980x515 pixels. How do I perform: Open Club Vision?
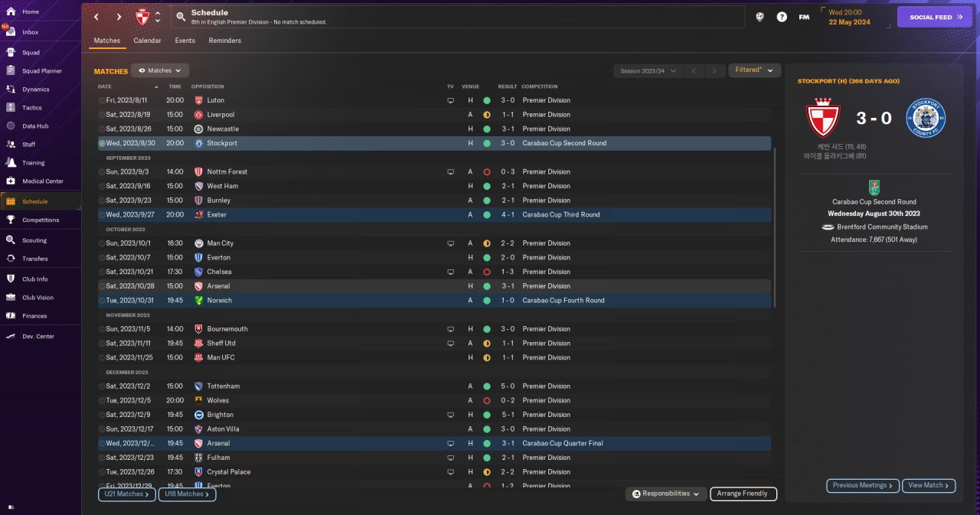point(38,298)
